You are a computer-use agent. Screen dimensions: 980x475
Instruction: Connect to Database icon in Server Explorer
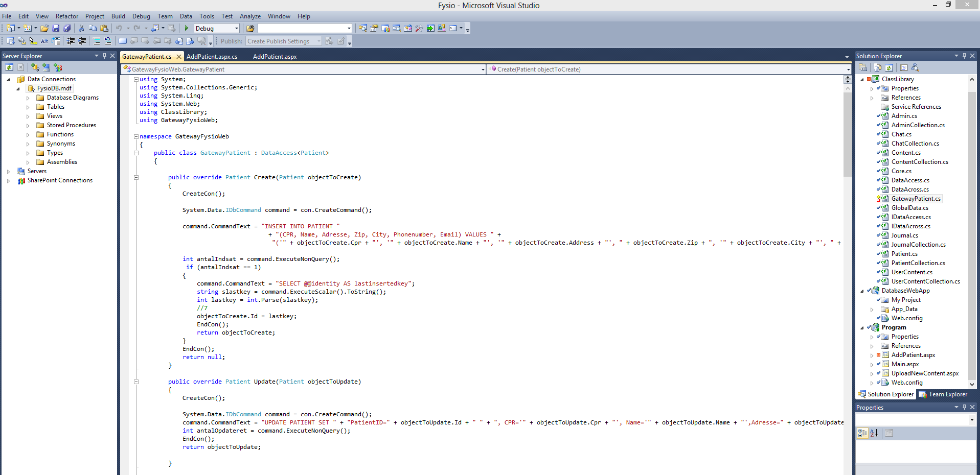coord(35,67)
